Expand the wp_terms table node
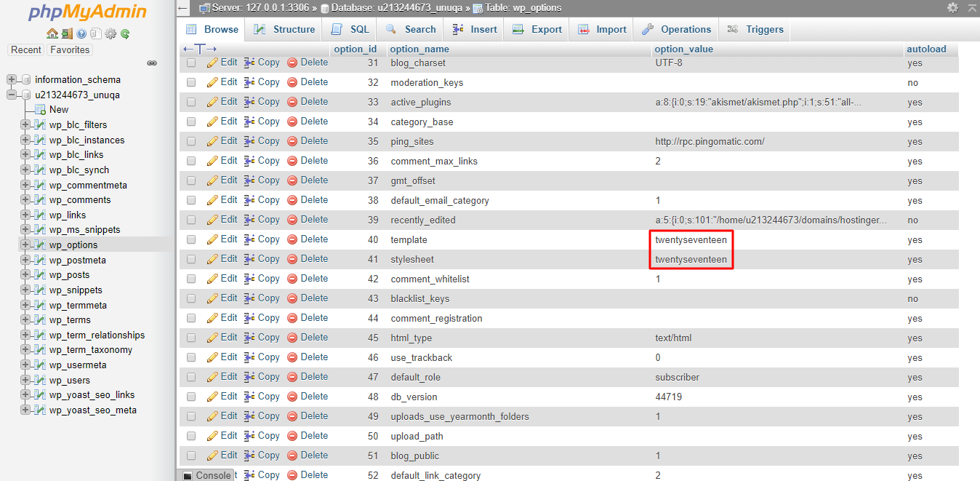 pyautogui.click(x=25, y=319)
